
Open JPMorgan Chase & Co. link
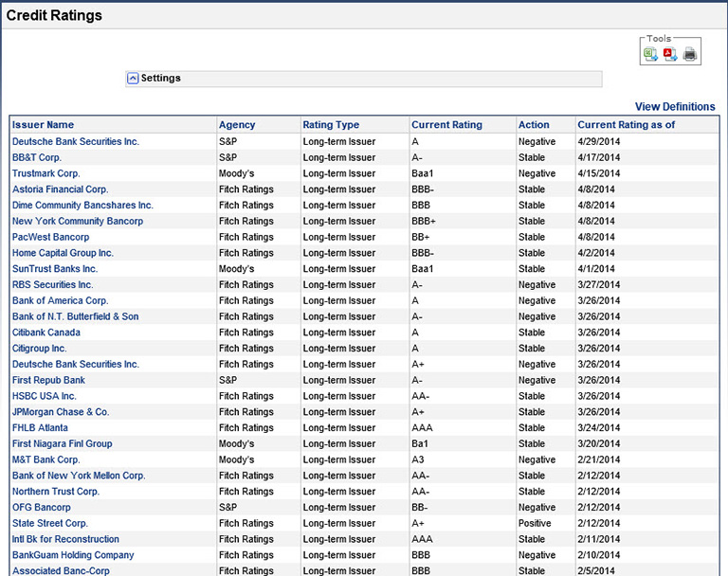pos(61,412)
